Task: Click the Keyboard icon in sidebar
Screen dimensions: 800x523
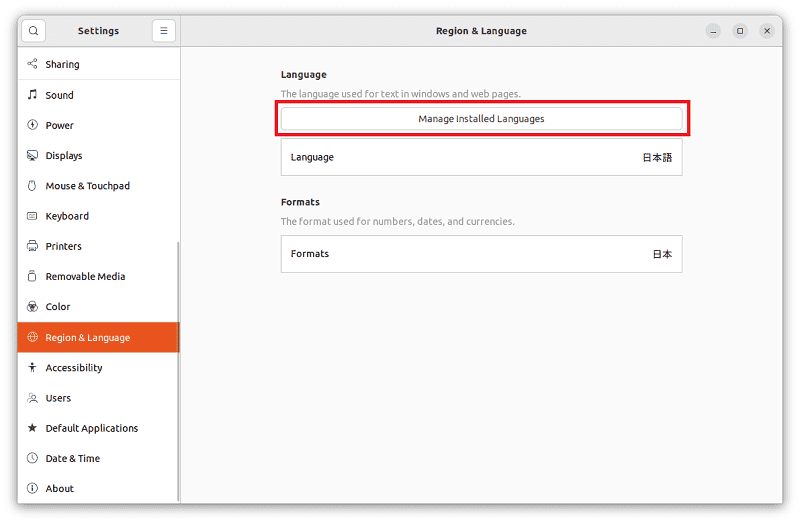Action: [x=32, y=216]
